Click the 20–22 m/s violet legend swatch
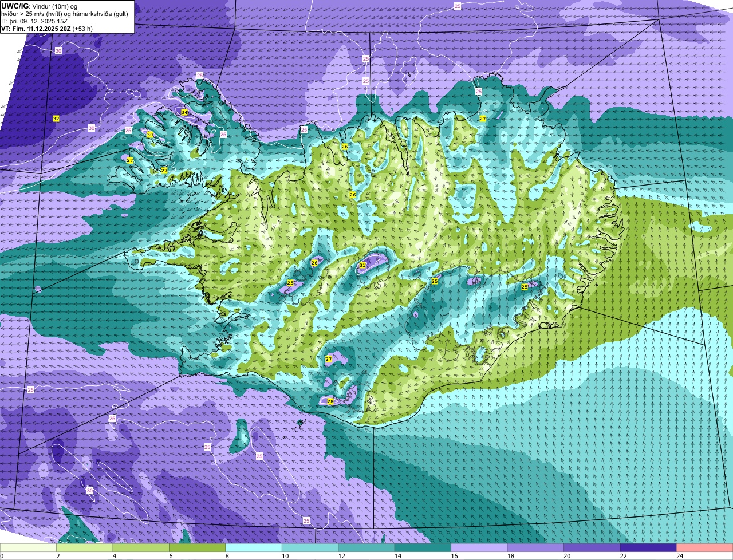This screenshot has height=560, width=733. 592,547
